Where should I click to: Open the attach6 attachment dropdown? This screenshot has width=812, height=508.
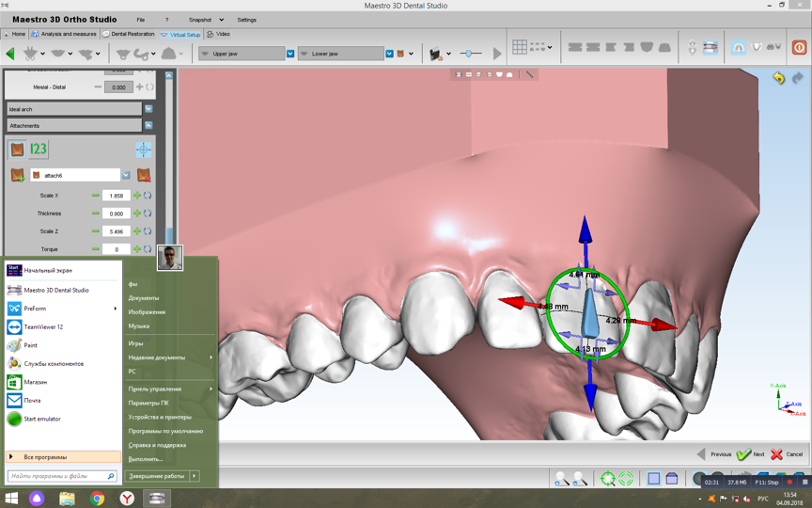tap(126, 175)
